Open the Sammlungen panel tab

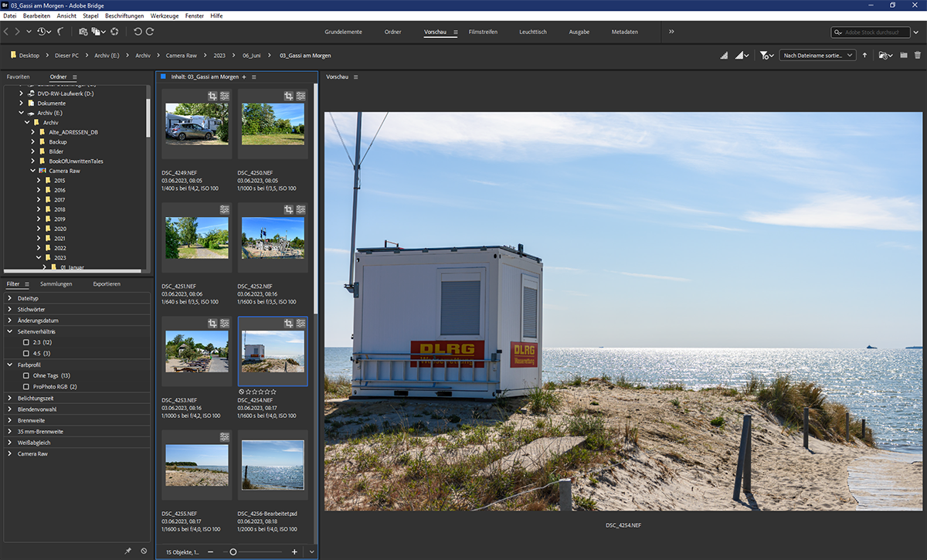(x=56, y=284)
